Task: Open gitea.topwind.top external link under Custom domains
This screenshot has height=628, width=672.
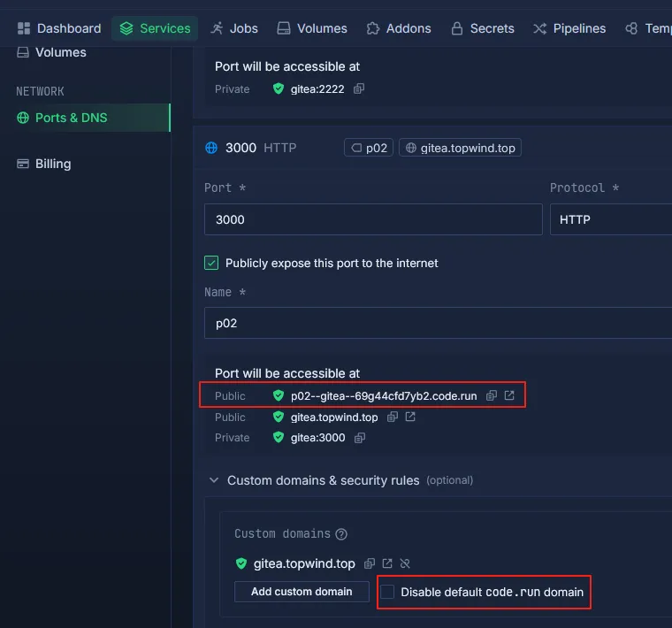Action: point(387,563)
